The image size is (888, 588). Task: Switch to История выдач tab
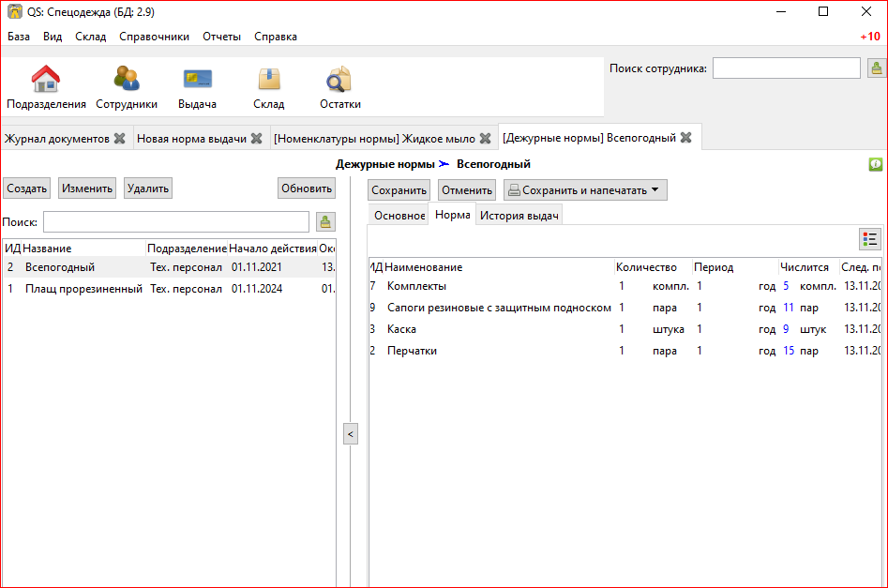pyautogui.click(x=519, y=216)
